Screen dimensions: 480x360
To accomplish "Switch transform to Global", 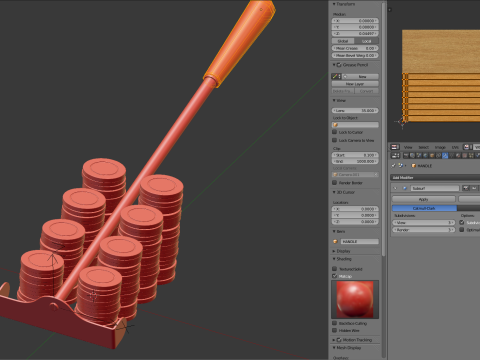I will [x=343, y=41].
